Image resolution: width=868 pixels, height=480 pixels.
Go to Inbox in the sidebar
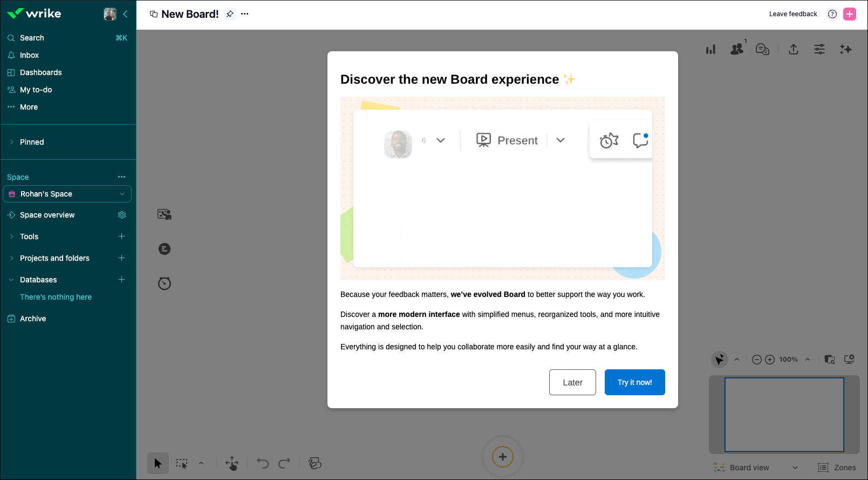29,55
